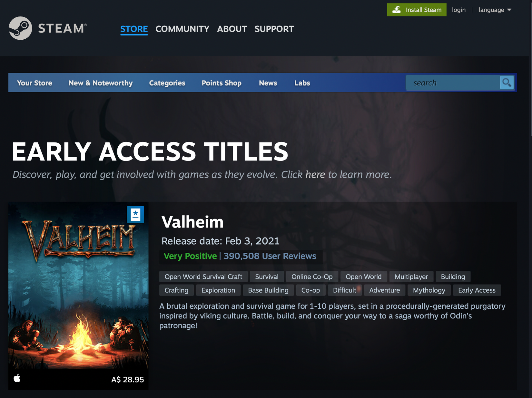Open the Categories menu
Screen dimensions: 532x398
click(x=167, y=83)
